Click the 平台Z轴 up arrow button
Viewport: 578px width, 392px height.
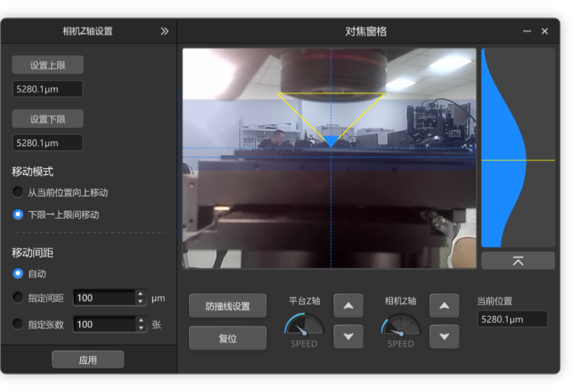click(348, 306)
